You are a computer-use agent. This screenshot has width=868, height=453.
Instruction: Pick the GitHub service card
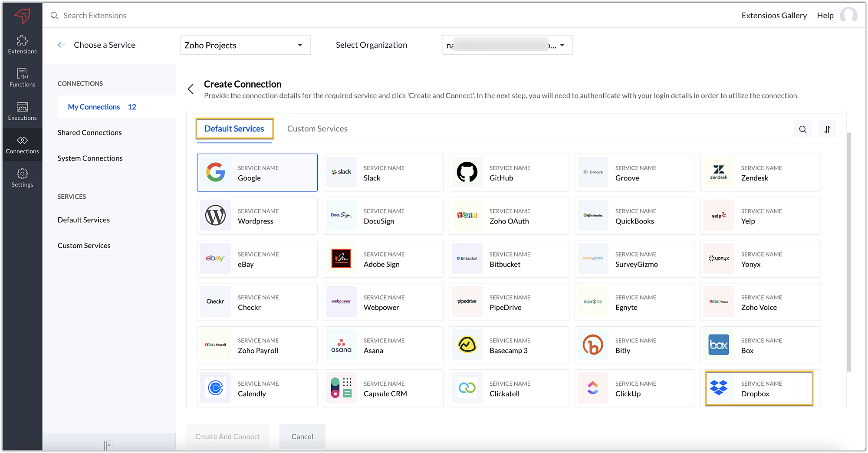[x=509, y=173]
